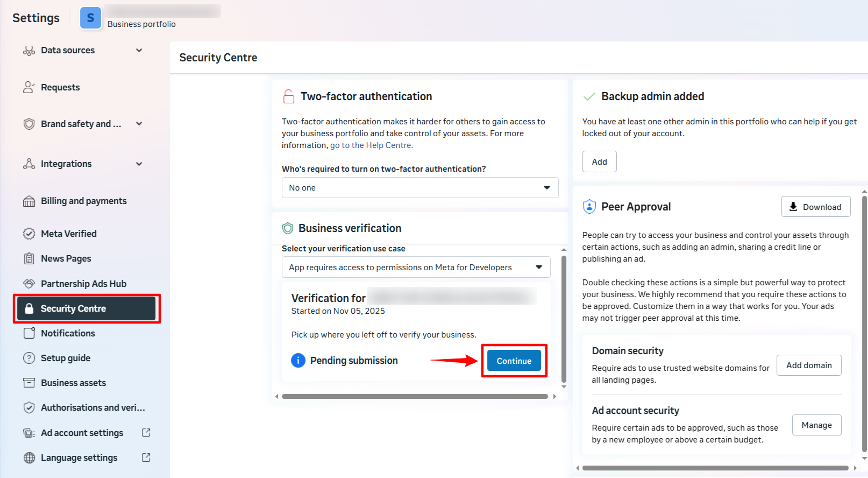Expand the Integrations section chevron
Screen dimensions: 868x478
[139, 164]
